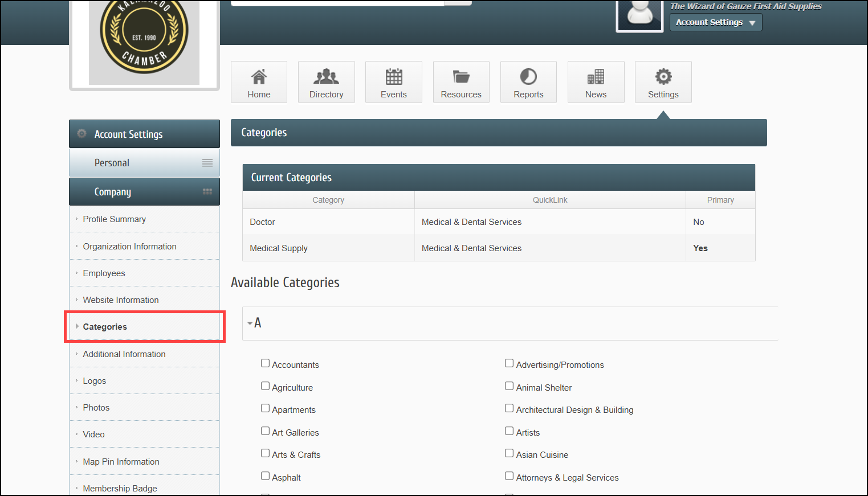Click the Kalamazoo Chamber logo
This screenshot has width=868, height=496.
(144, 40)
